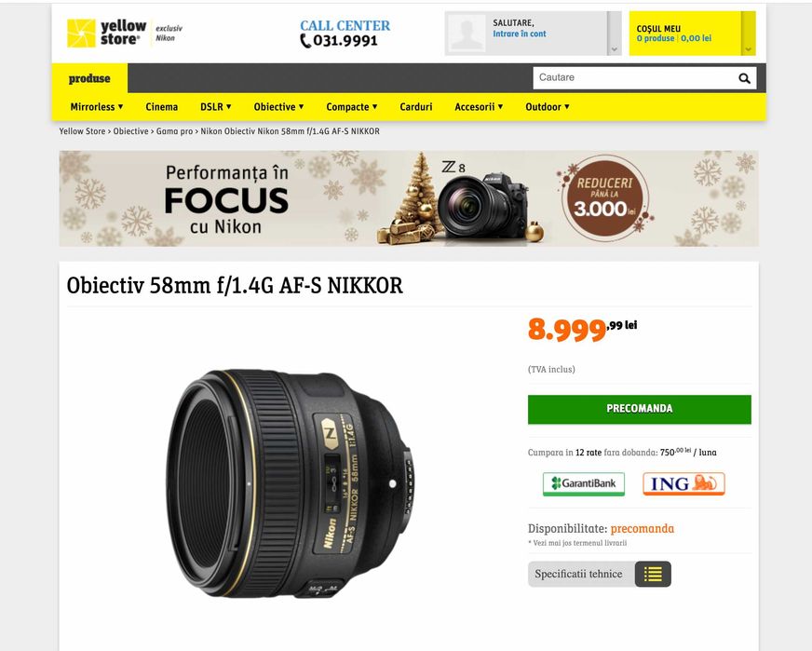
Task: Click the search magnifier icon
Action: coord(744,78)
